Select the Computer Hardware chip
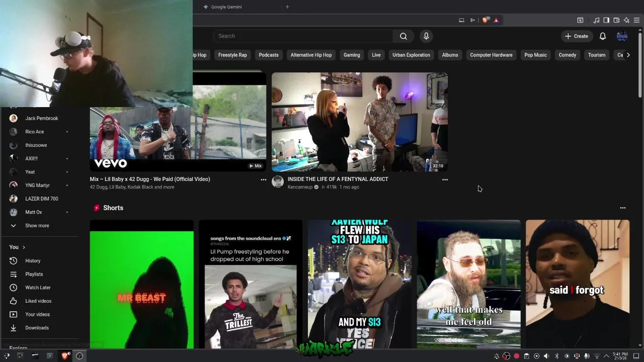Screen dimensions: 644x362 pos(491,55)
